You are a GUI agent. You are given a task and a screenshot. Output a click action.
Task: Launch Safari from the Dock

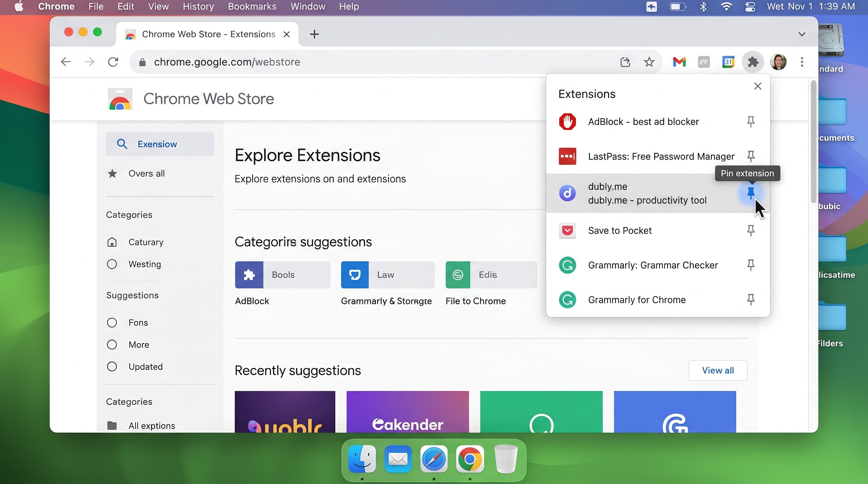pos(434,459)
